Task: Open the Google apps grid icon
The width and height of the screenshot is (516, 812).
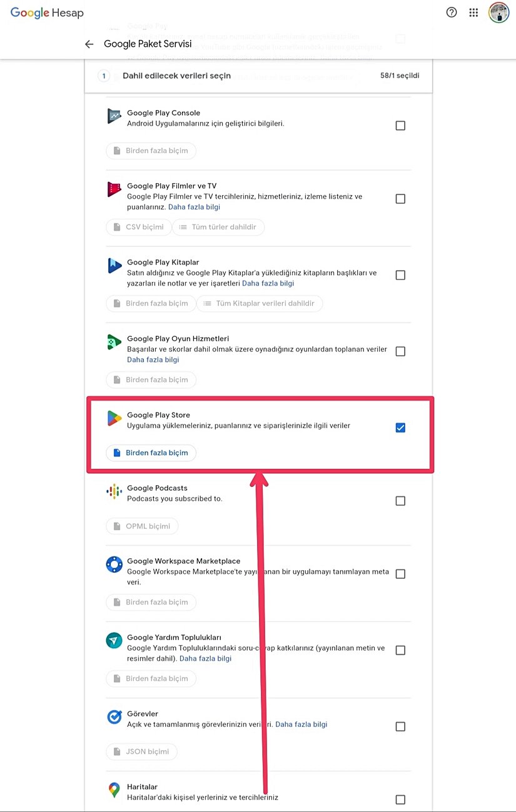Action: tap(473, 13)
